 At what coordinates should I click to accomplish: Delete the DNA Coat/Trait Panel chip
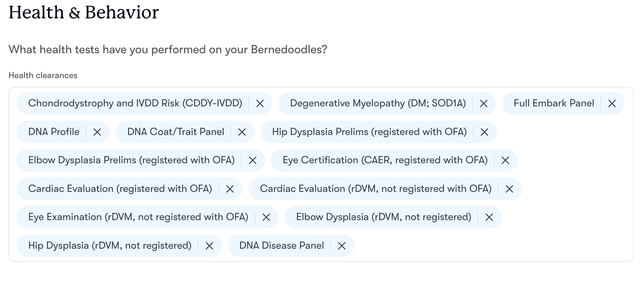click(x=242, y=132)
